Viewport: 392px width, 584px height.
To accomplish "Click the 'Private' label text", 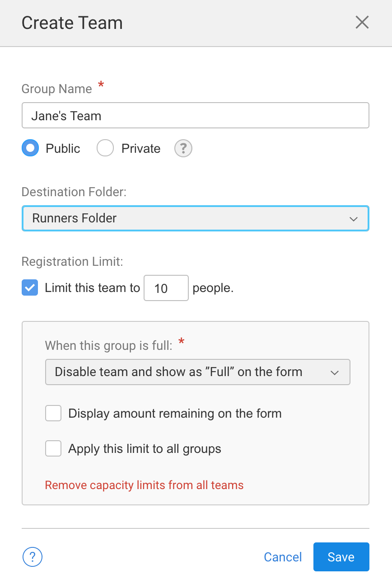I will [141, 148].
